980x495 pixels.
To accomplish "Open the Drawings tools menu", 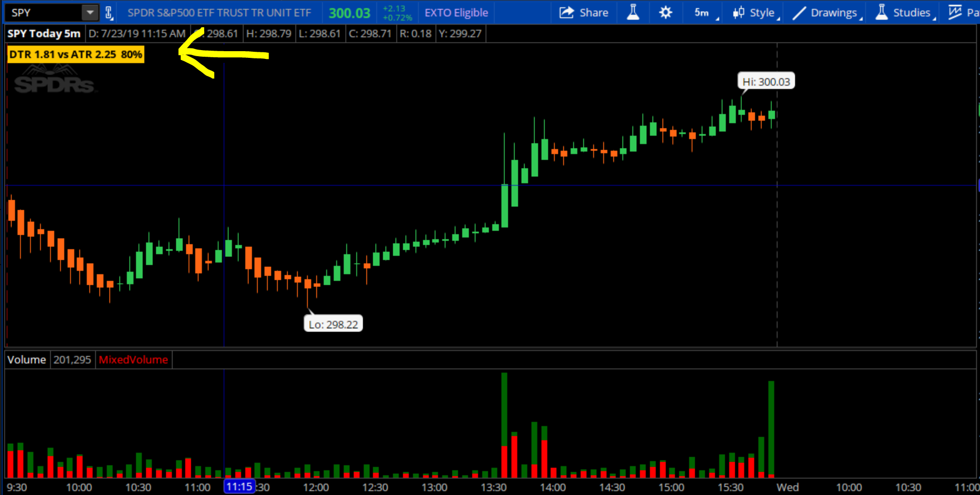I will pos(827,12).
